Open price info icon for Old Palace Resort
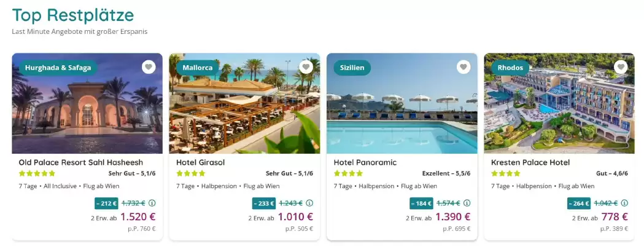Screen dimensions: 644x246 (152, 203)
